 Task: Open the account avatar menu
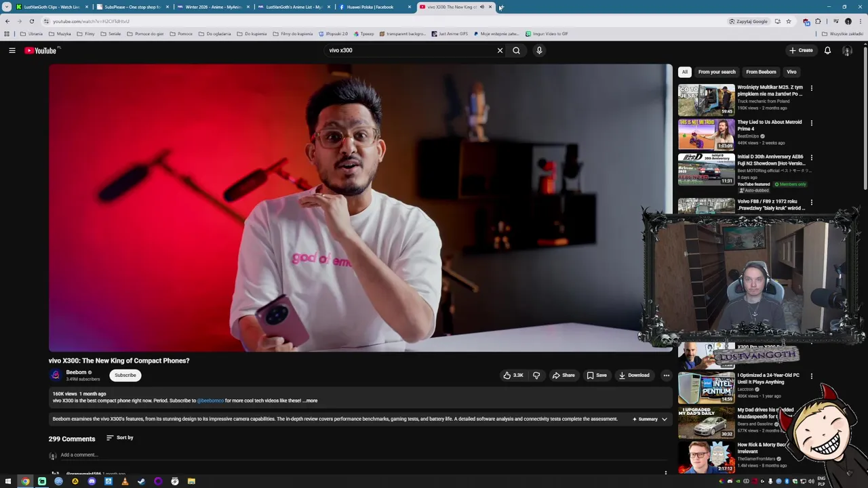[x=847, y=50]
